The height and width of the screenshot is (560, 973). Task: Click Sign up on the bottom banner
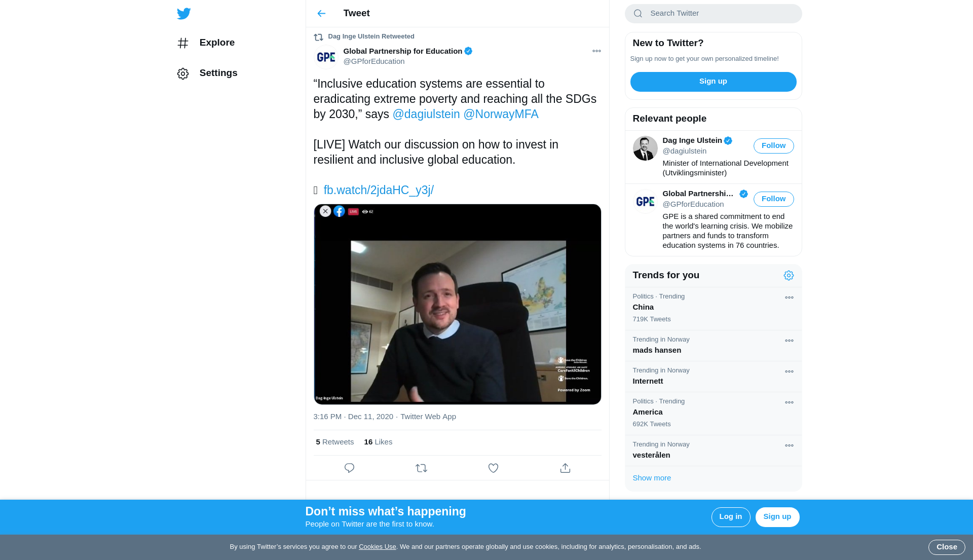pyautogui.click(x=777, y=517)
